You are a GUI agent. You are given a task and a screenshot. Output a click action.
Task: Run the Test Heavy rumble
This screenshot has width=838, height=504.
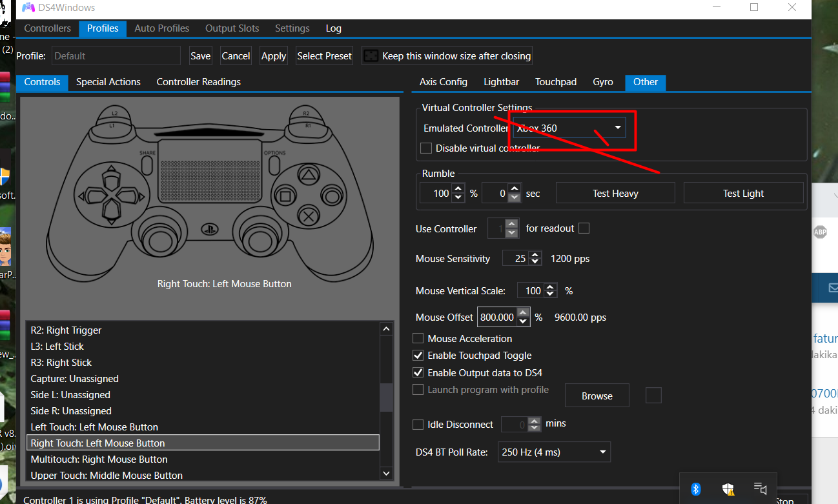click(615, 193)
